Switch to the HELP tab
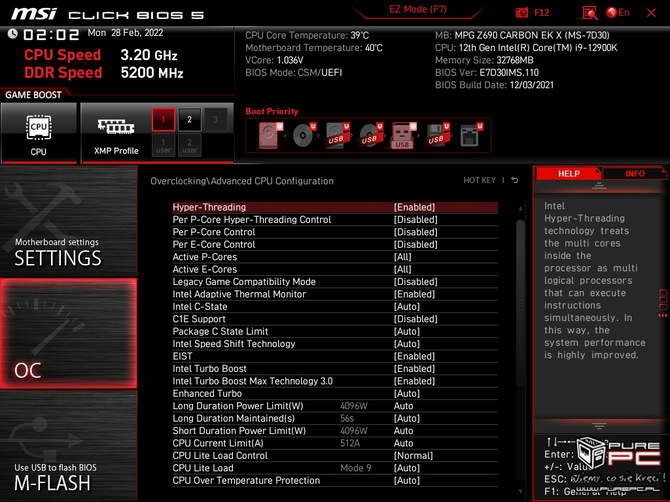Viewport: 670px width, 502px height. (x=568, y=173)
